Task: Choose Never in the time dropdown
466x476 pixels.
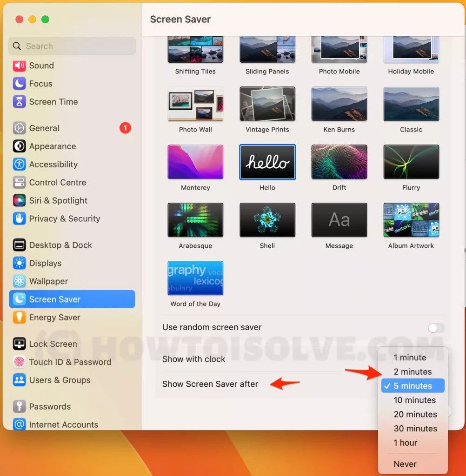Action: click(405, 464)
